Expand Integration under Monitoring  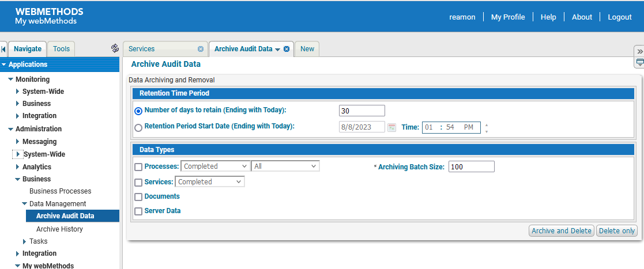tap(18, 116)
